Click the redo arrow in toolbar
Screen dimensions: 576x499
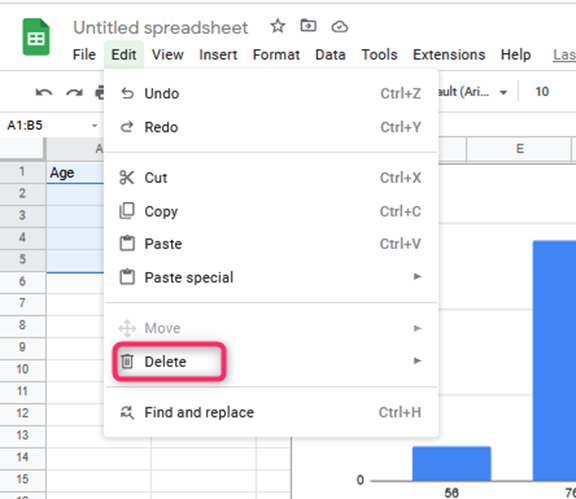click(x=74, y=92)
